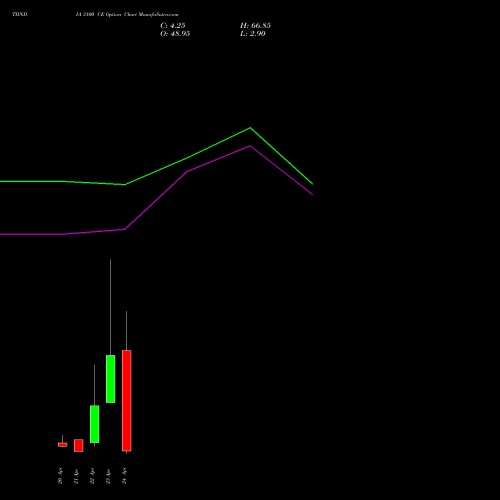Click the '22 Apr' date axis label
The height and width of the screenshot is (500, 500).
coord(92,476)
